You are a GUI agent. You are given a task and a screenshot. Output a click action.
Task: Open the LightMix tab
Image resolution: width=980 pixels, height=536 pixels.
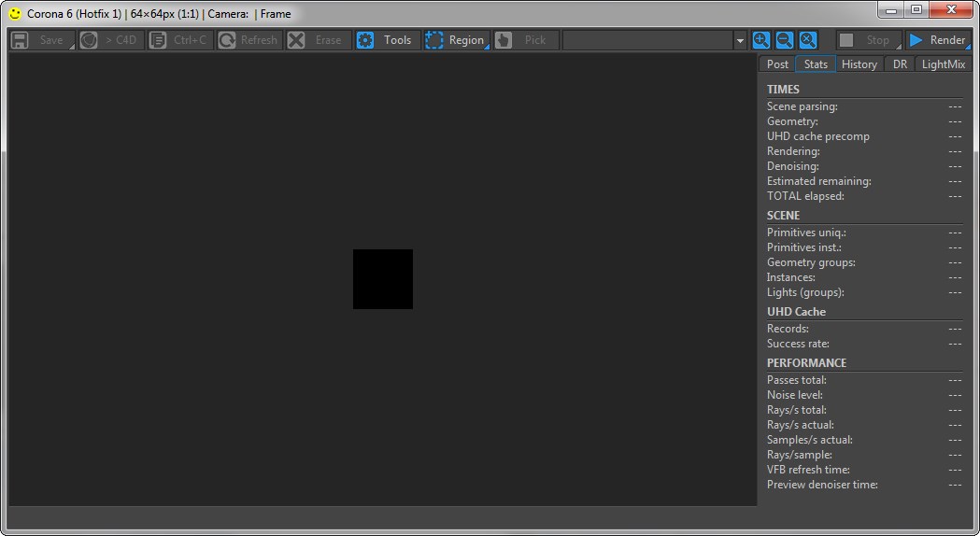944,63
